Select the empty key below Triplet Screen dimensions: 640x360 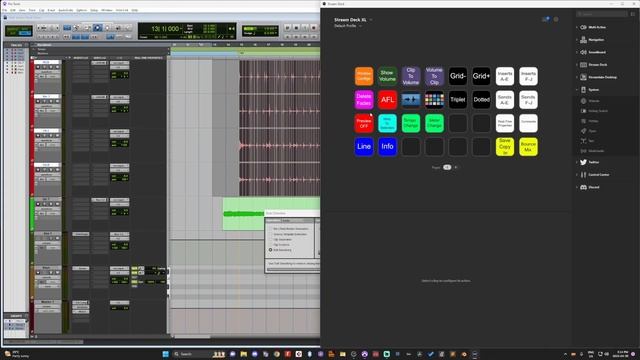coord(458,123)
